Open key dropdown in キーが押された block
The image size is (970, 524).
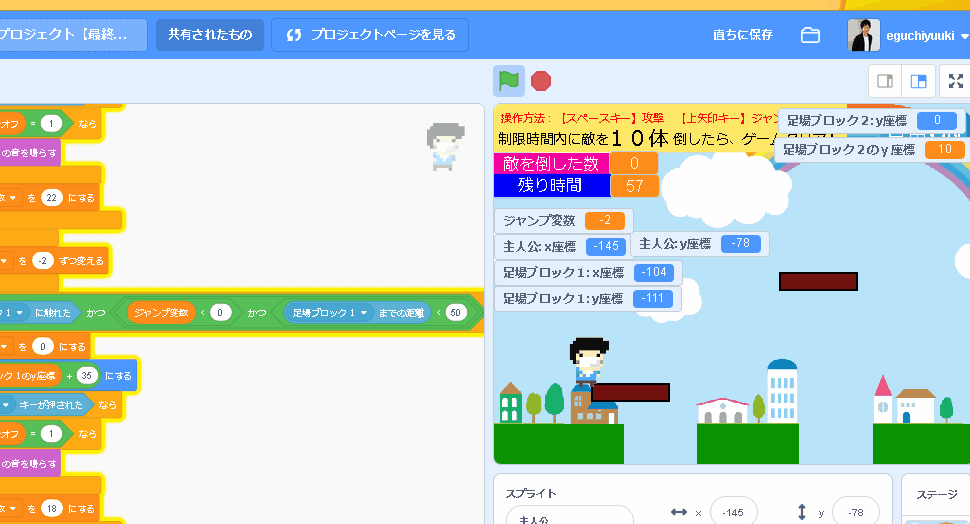pyautogui.click(x=7, y=405)
